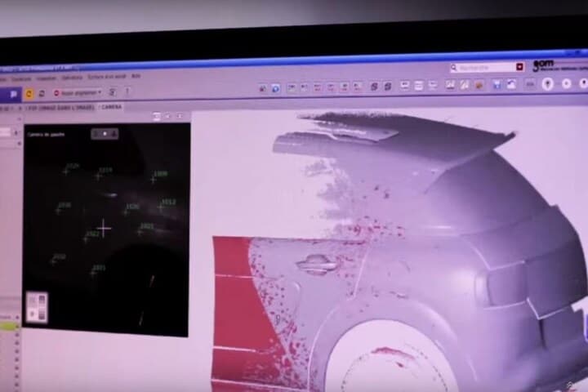This screenshot has width=588, height=392.
Task: Select reference point 1021 in the camera view
Action: coord(140,232)
